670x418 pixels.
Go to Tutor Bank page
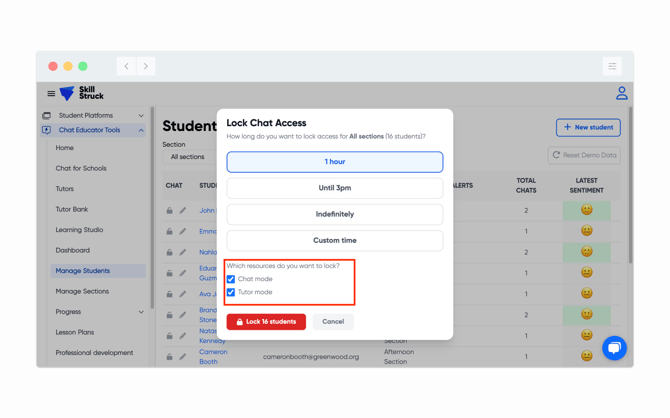point(72,209)
